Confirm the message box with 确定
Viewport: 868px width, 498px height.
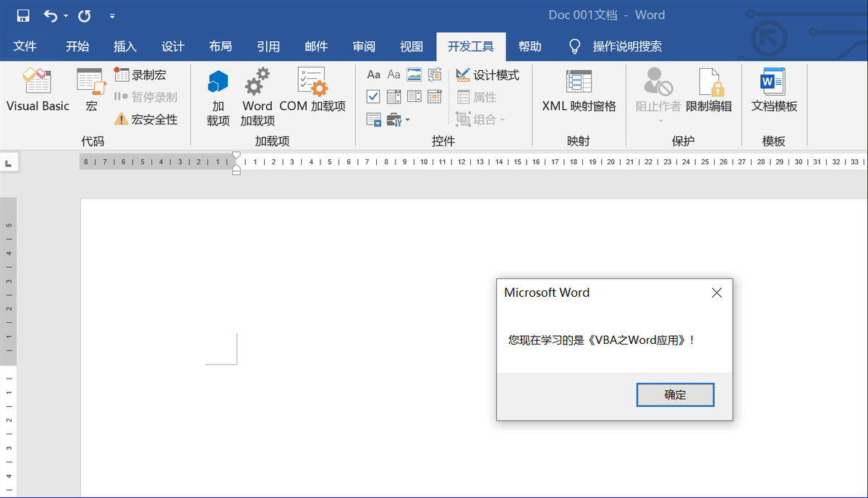click(675, 394)
